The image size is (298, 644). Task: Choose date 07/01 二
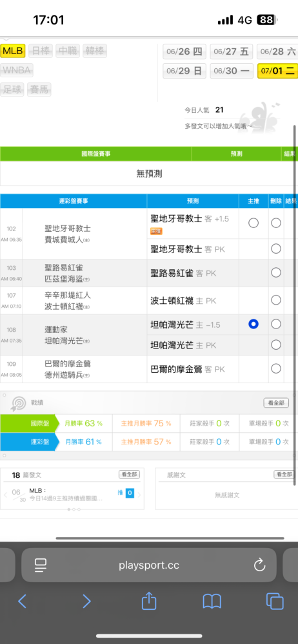(x=277, y=71)
